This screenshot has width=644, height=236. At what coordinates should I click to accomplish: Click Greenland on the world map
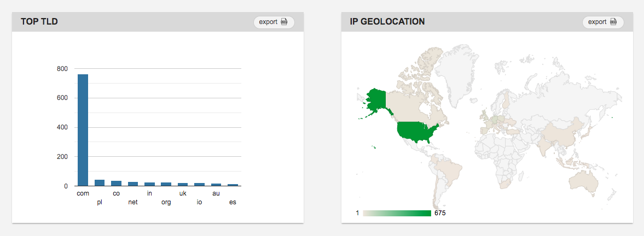tap(457, 76)
